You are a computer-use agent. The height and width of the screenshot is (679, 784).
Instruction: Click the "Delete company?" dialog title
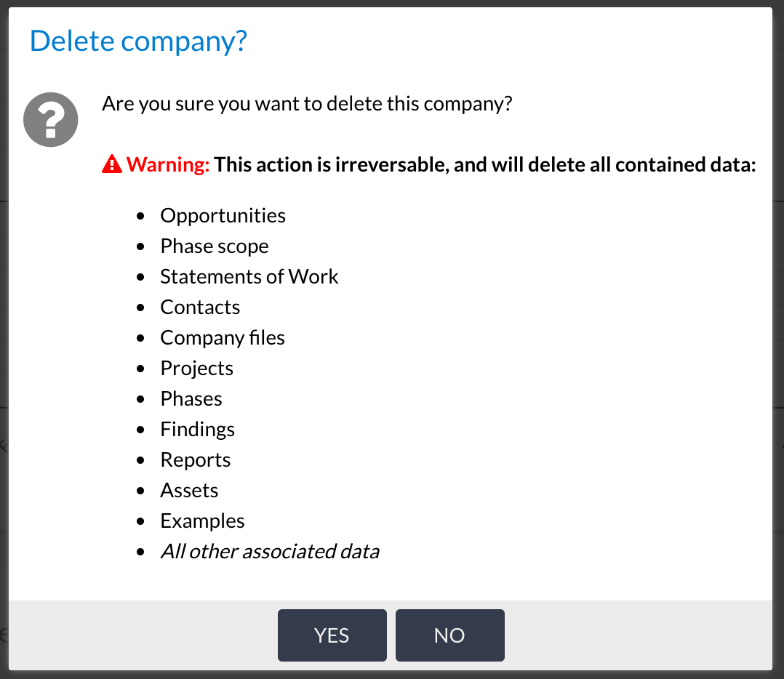[138, 41]
